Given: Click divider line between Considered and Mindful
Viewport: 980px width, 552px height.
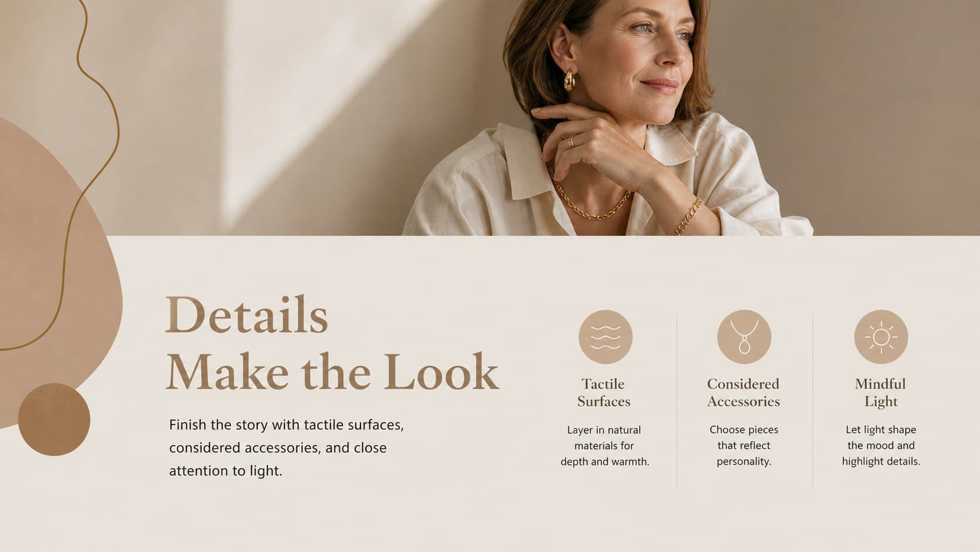Looking at the screenshot, I should 813,401.
